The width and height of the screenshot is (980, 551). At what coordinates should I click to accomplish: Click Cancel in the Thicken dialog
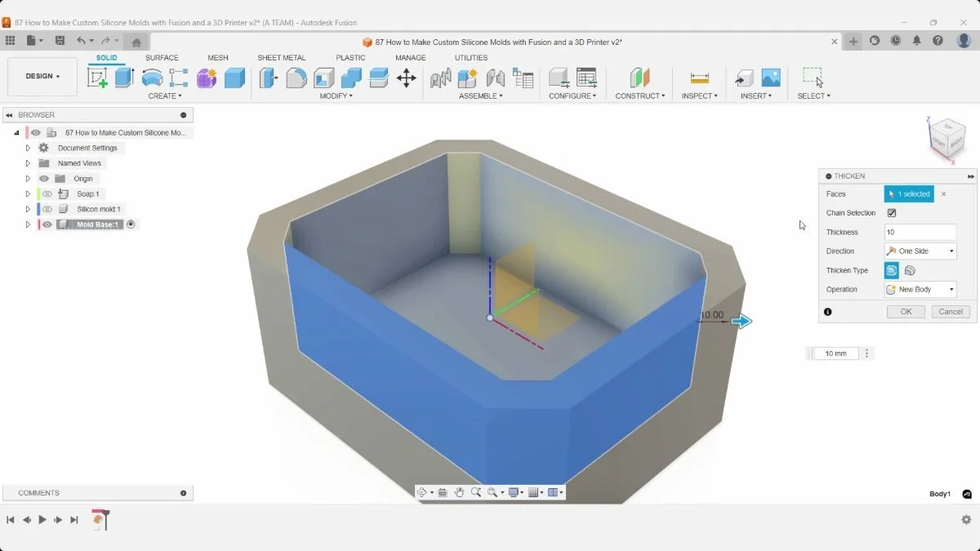click(951, 312)
